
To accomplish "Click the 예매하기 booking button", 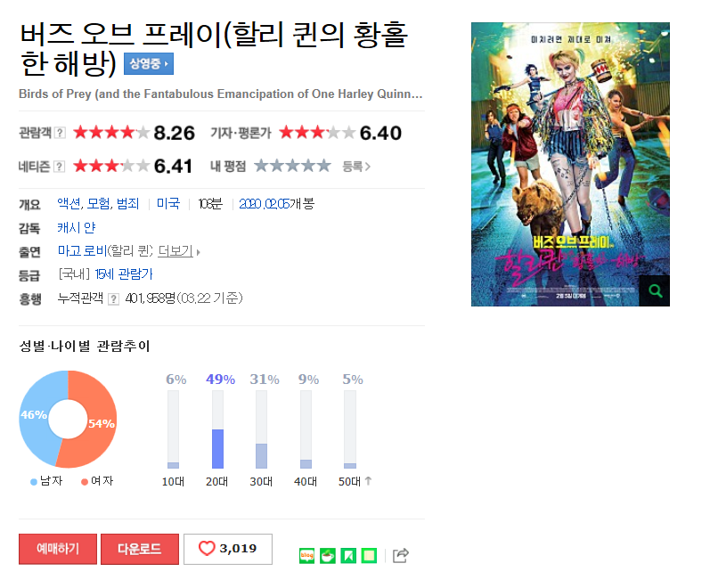I will pos(58,549).
